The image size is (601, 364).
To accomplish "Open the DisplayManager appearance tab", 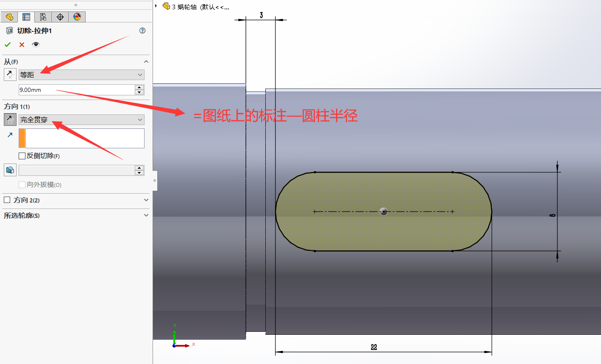I will click(x=77, y=17).
